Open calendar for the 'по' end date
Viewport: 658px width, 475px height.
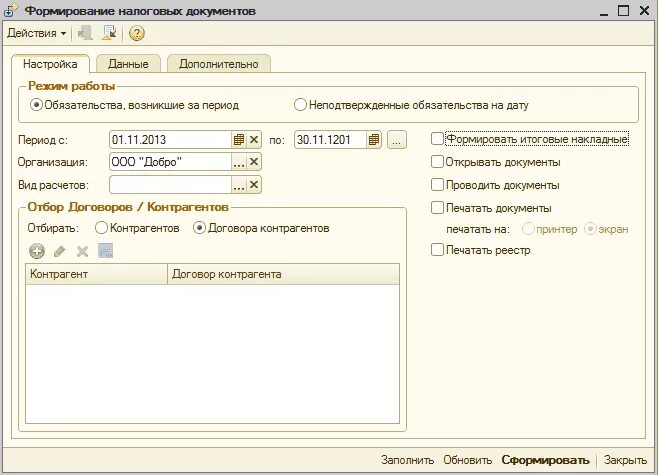373,140
